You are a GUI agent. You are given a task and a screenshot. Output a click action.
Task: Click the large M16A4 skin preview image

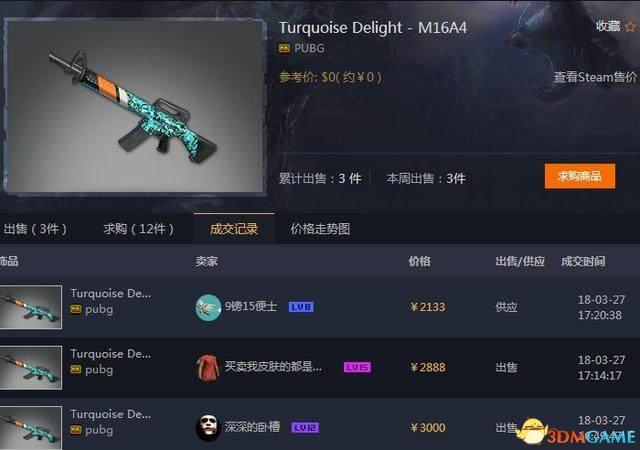(135, 107)
